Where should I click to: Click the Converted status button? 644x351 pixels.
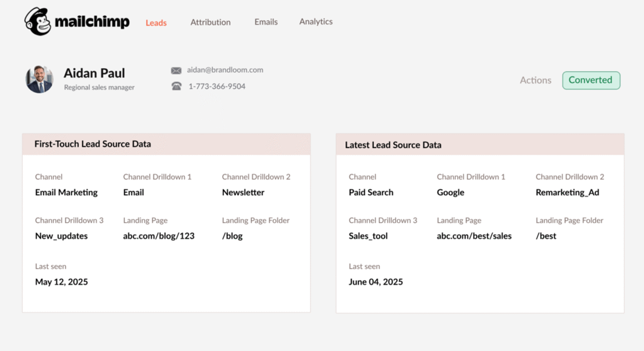click(x=591, y=80)
